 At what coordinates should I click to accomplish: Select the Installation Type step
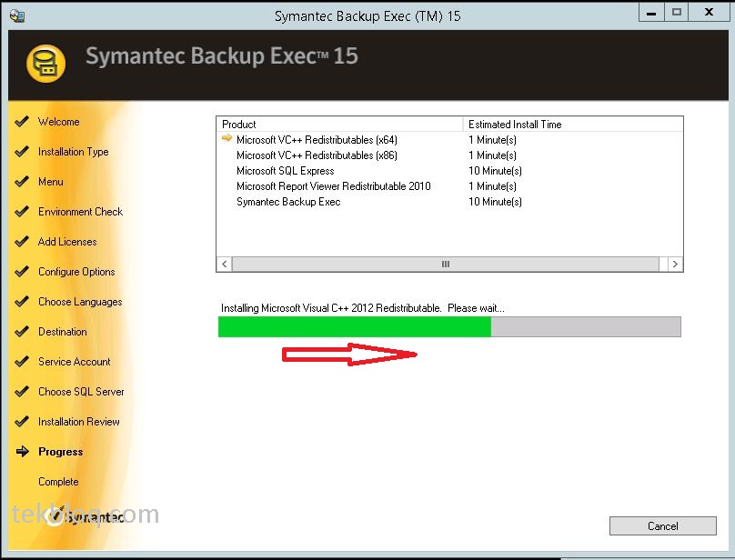(x=73, y=152)
